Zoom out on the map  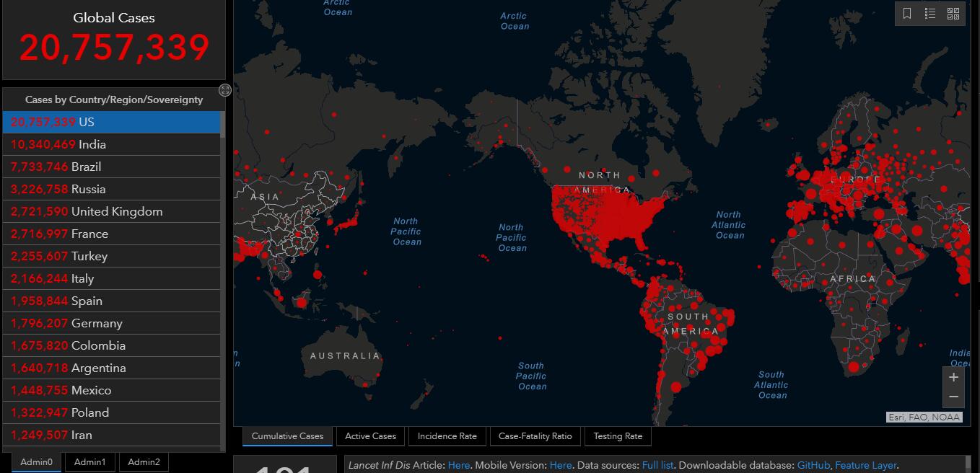(x=953, y=397)
